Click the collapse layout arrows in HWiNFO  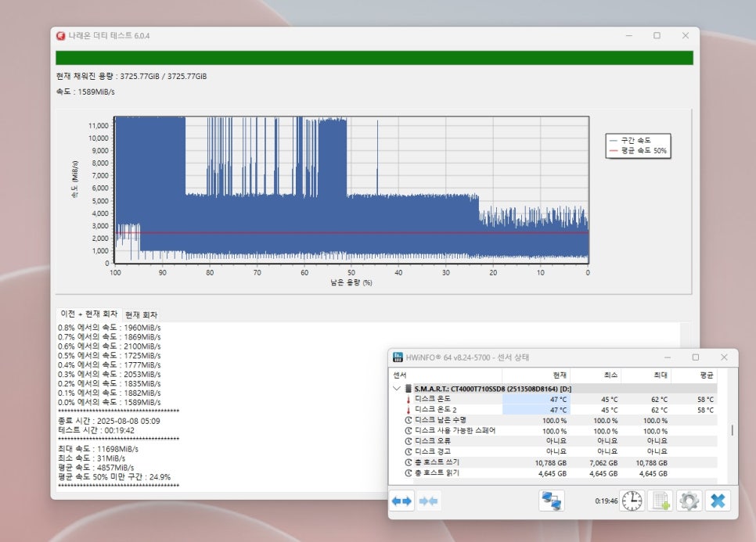429,501
